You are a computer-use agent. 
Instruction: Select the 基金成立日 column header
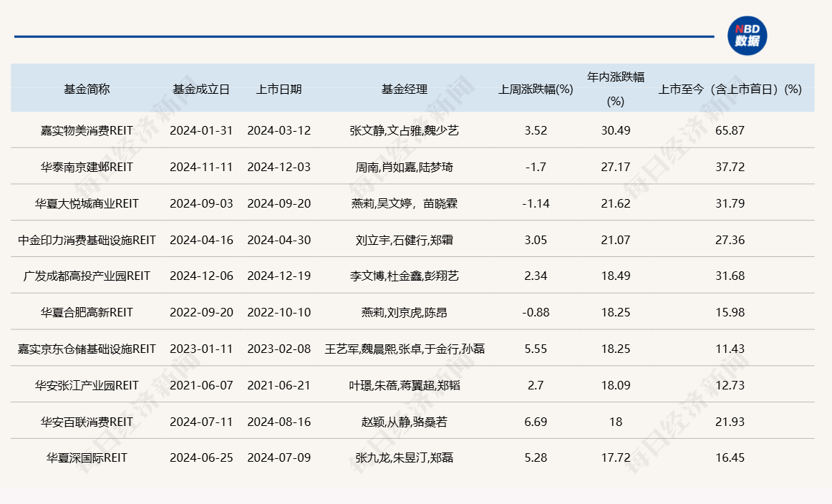click(x=201, y=89)
